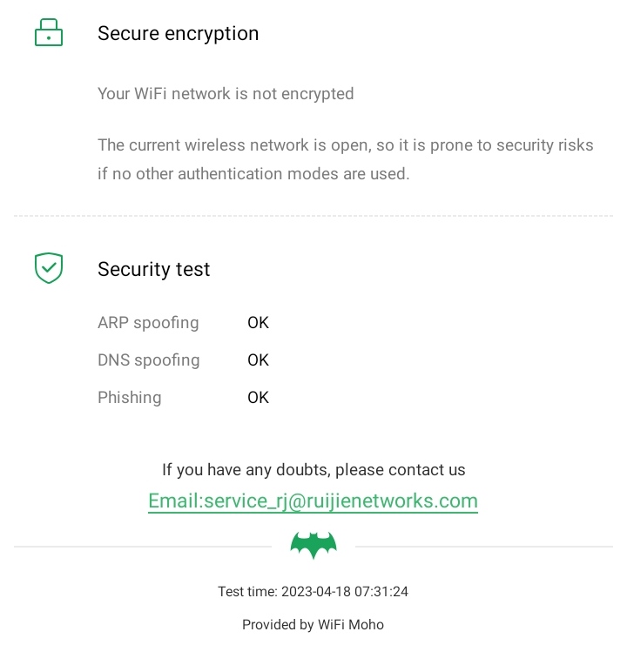The image size is (627, 672).
Task: Select the Secure encryption heading
Action: [x=178, y=33]
